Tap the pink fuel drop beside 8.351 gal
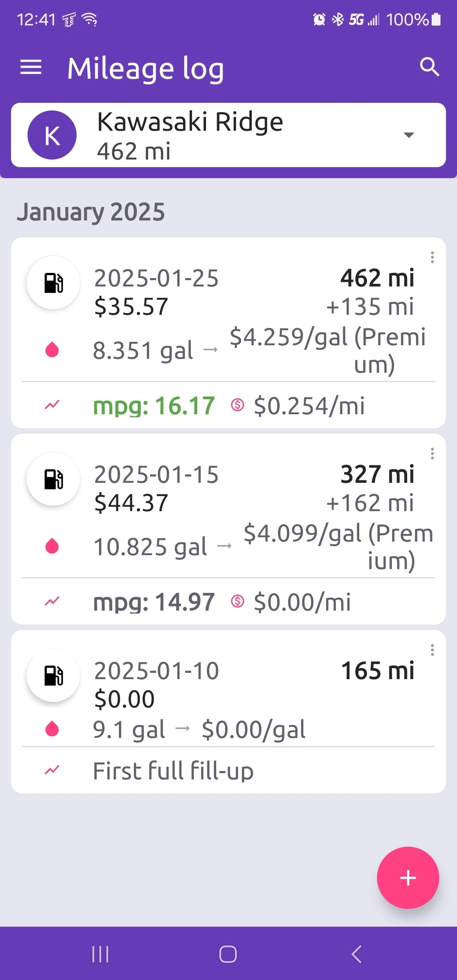Viewport: 457px width, 980px height. coord(52,350)
